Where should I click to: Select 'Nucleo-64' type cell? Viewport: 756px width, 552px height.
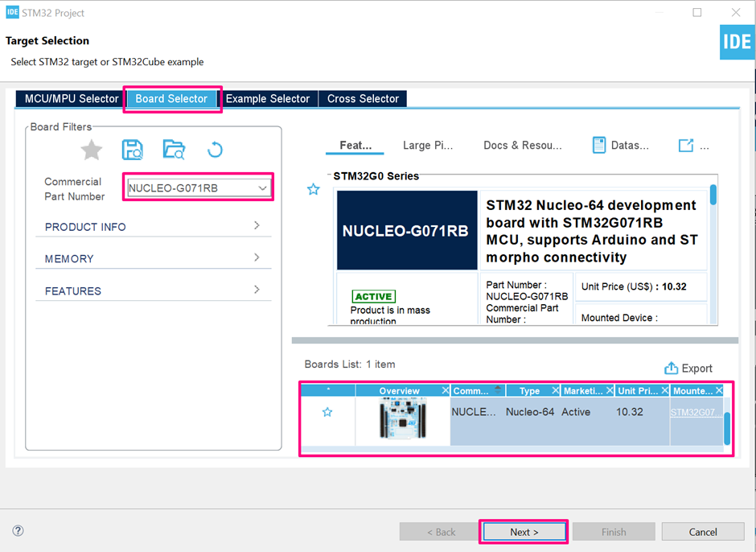(x=530, y=412)
